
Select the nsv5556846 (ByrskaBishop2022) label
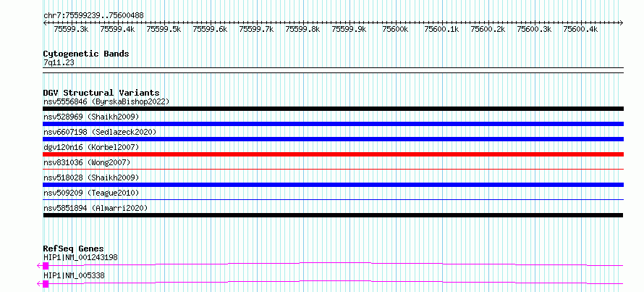pos(106,101)
